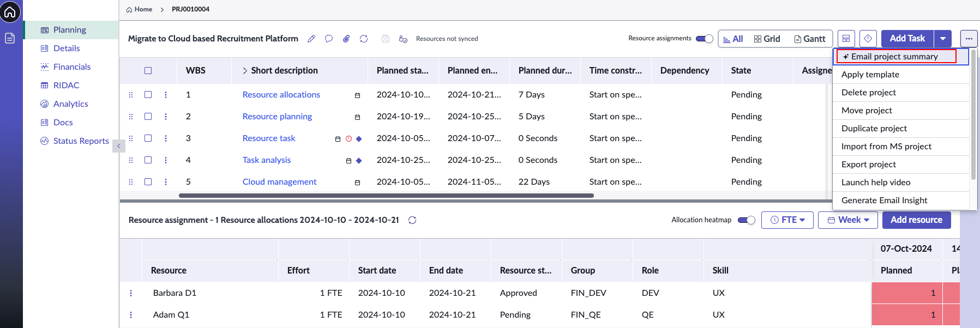The width and height of the screenshot is (980, 328).
Task: Click calendar icon on Resource planning row
Action: pos(357,117)
